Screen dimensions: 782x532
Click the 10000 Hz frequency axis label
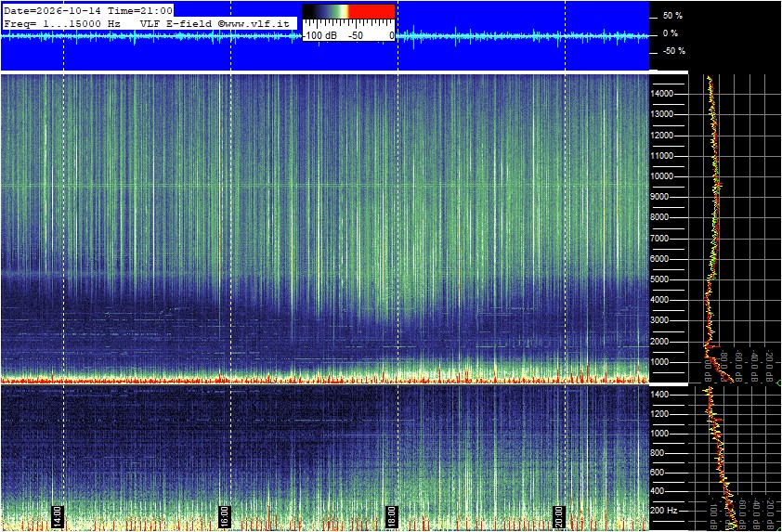[662, 176]
